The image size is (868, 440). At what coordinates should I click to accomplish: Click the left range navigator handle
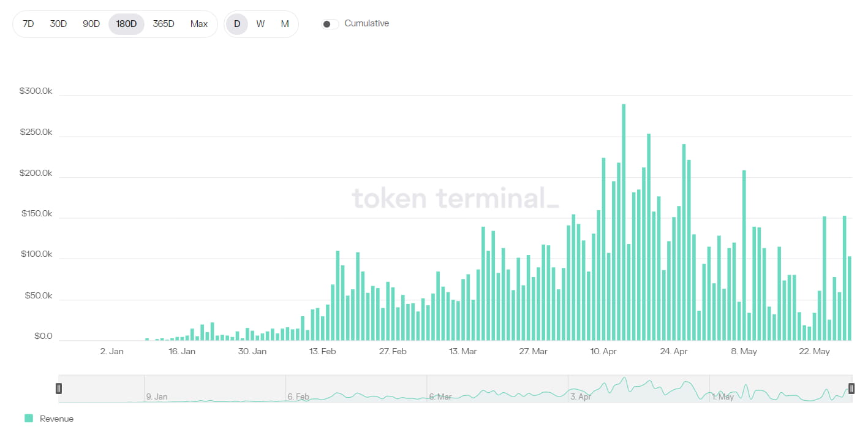[59, 388]
